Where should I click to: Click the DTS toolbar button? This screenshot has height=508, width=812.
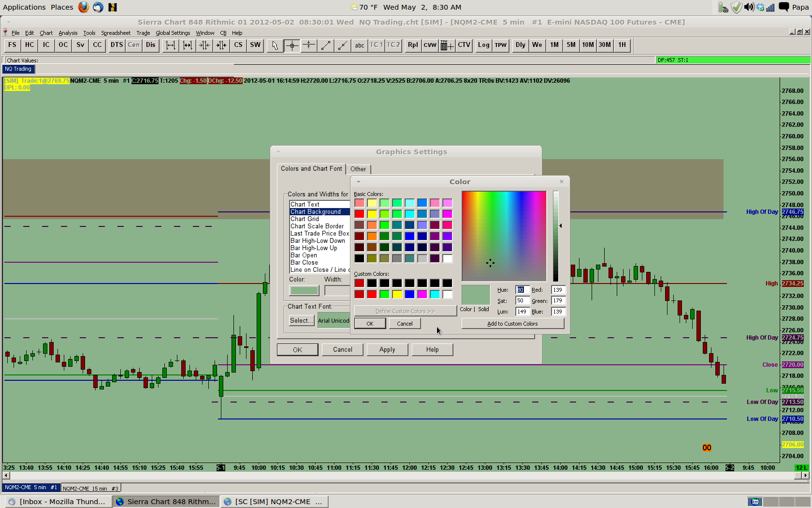pos(116,45)
